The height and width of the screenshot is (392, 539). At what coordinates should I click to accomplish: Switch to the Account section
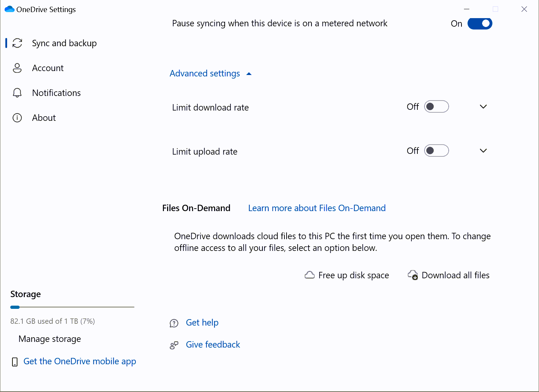coord(48,68)
